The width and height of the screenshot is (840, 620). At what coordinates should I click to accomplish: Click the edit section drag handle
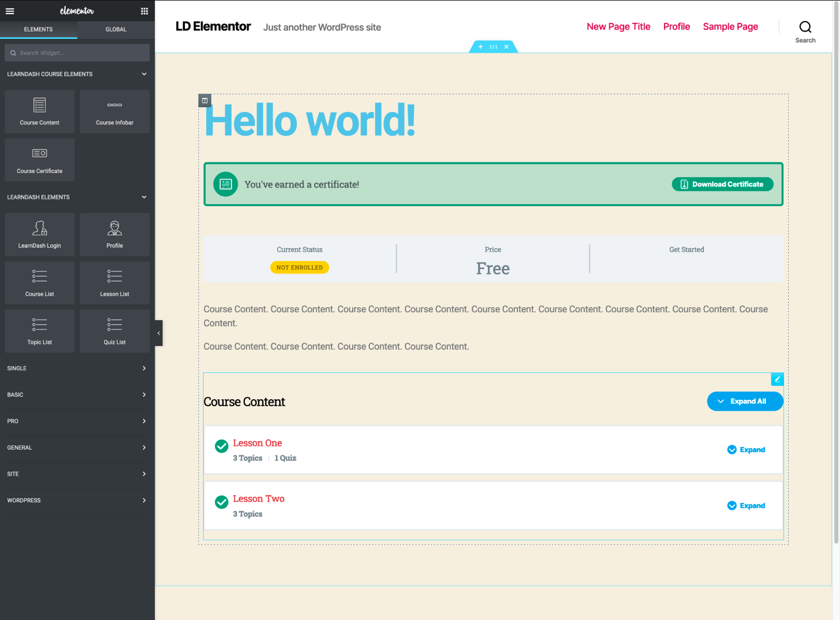(x=493, y=47)
